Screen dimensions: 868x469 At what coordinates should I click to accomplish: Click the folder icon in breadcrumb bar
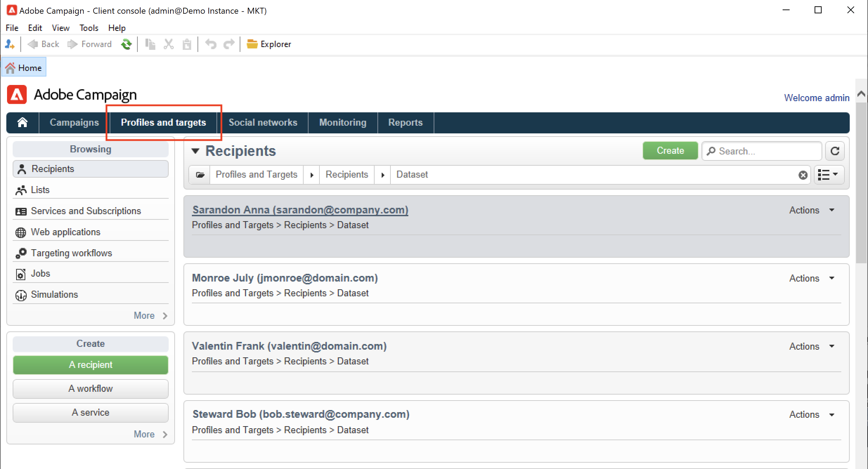coord(200,175)
